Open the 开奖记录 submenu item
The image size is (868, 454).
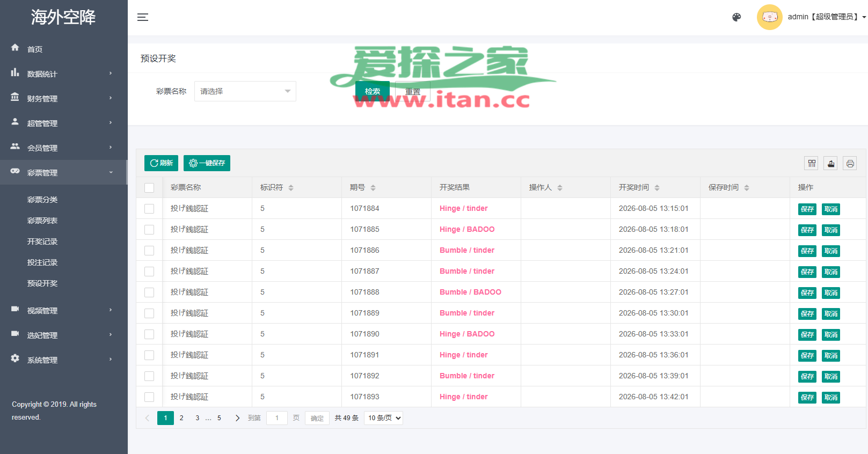pos(42,241)
